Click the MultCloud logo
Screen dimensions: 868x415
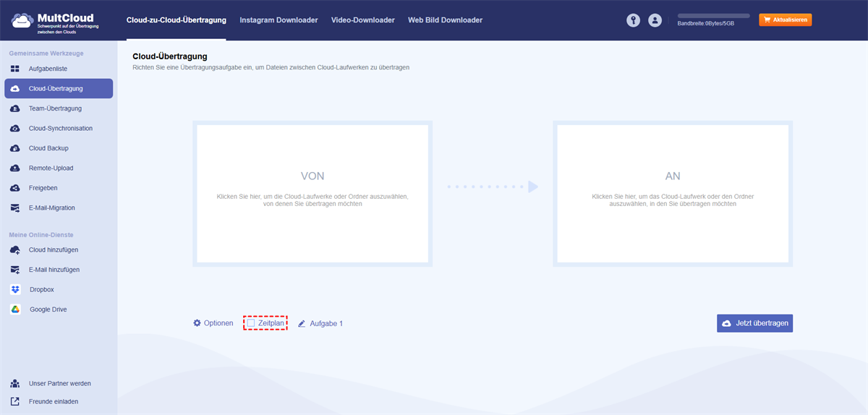click(x=56, y=20)
